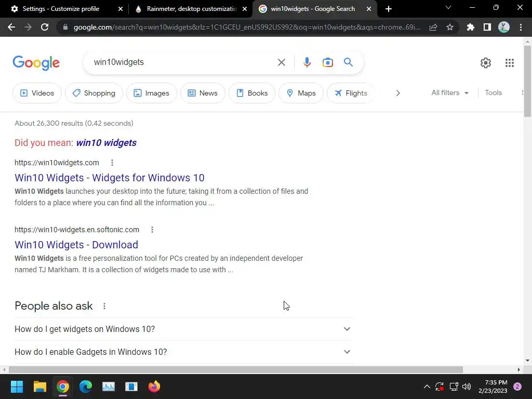
Task: Filter results by Maps
Action: click(301, 93)
